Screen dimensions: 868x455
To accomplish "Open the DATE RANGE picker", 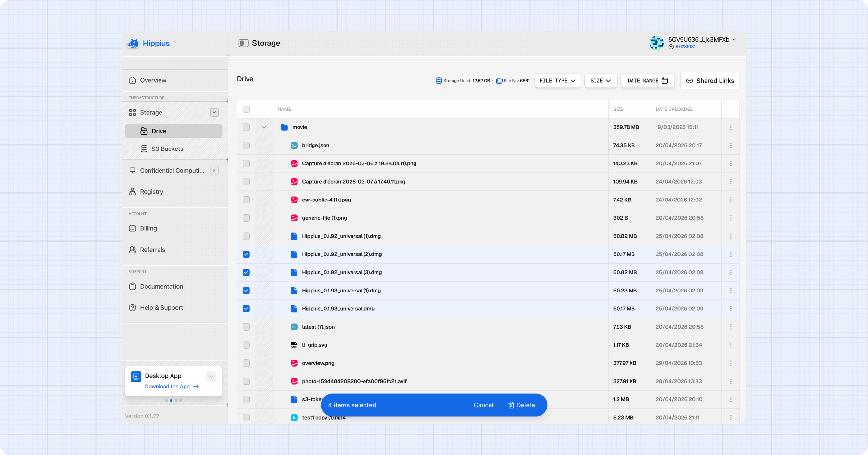I will [x=648, y=81].
